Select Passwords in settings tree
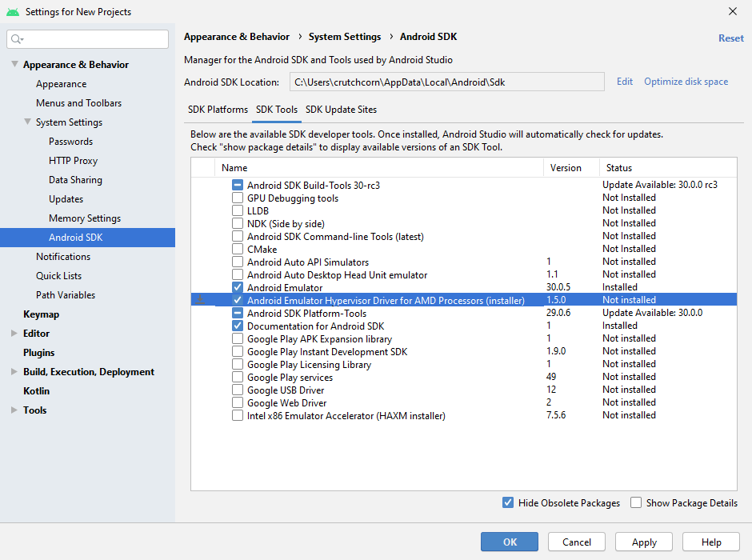 [70, 142]
